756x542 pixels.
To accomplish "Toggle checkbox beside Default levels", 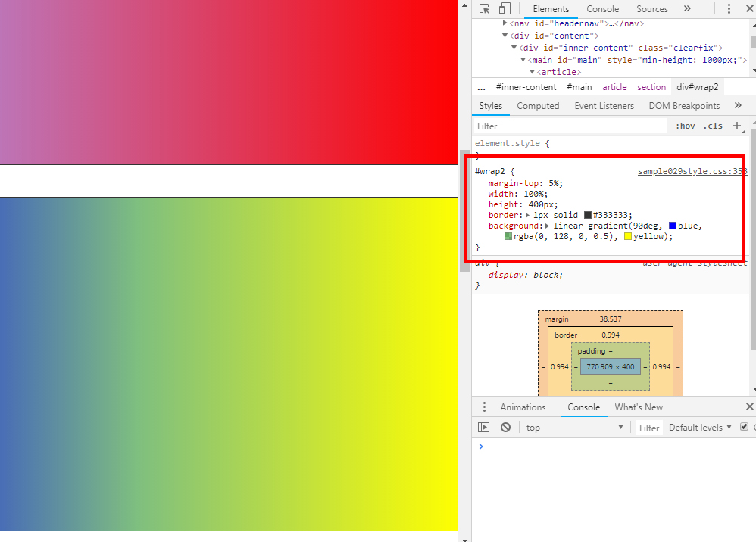I will click(x=744, y=427).
